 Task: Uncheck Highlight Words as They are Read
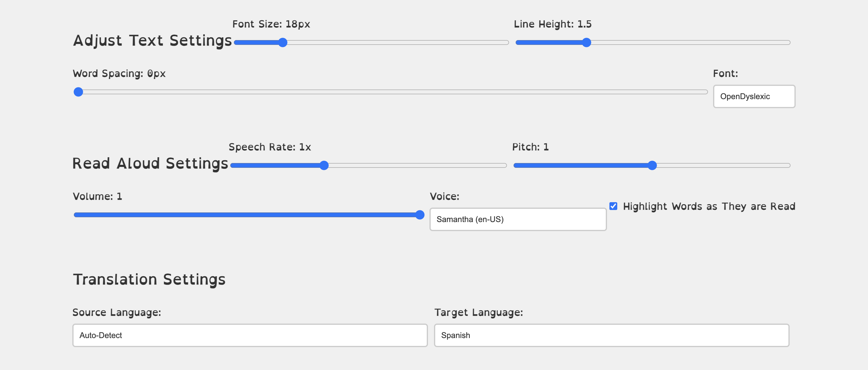point(613,206)
